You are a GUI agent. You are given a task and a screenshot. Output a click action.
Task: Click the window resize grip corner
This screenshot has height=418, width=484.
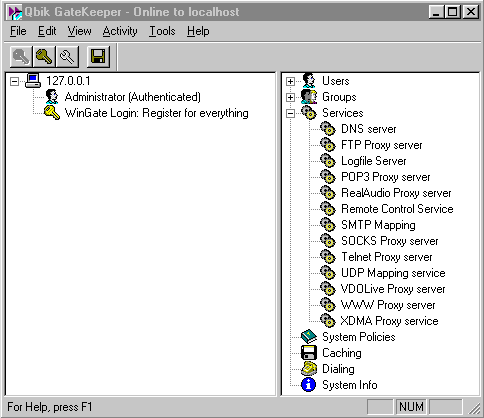474,408
